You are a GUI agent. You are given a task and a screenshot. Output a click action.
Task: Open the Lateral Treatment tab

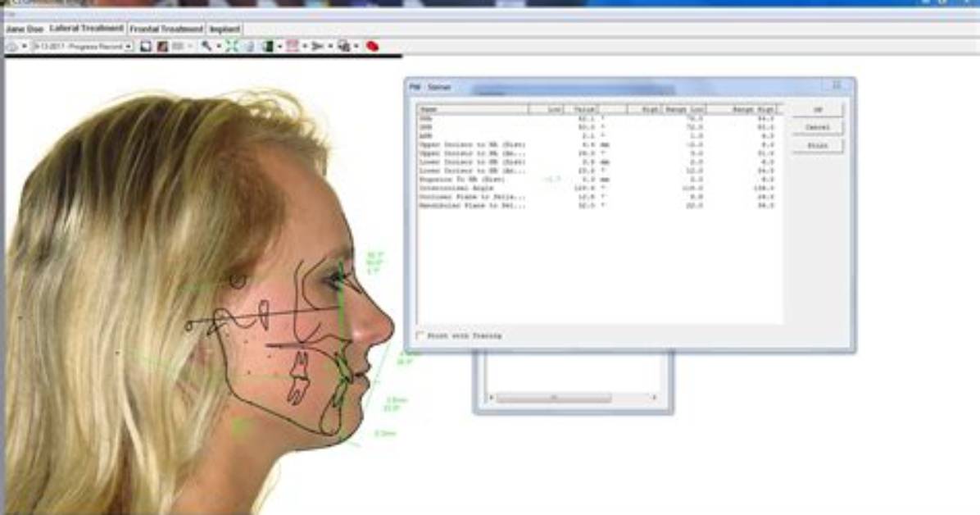[86, 29]
